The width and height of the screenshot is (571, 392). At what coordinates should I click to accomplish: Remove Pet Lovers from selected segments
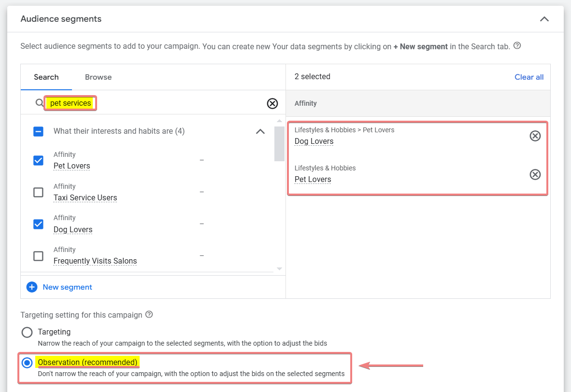[535, 174]
